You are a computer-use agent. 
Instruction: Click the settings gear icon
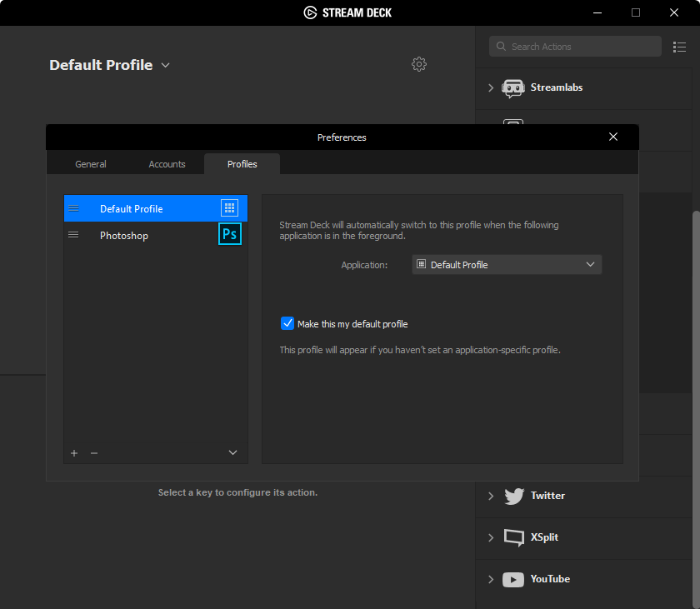click(419, 64)
